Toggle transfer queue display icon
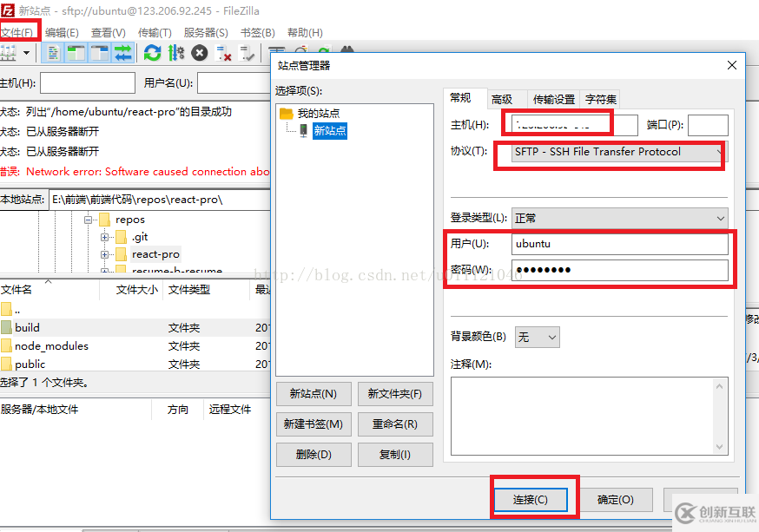The image size is (759, 532). coord(123,53)
